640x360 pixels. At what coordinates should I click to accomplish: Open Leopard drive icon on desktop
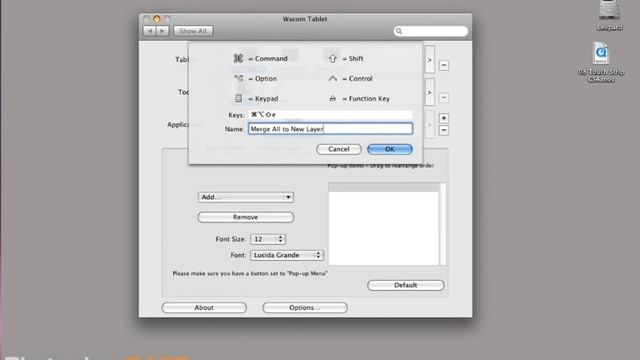(609, 15)
